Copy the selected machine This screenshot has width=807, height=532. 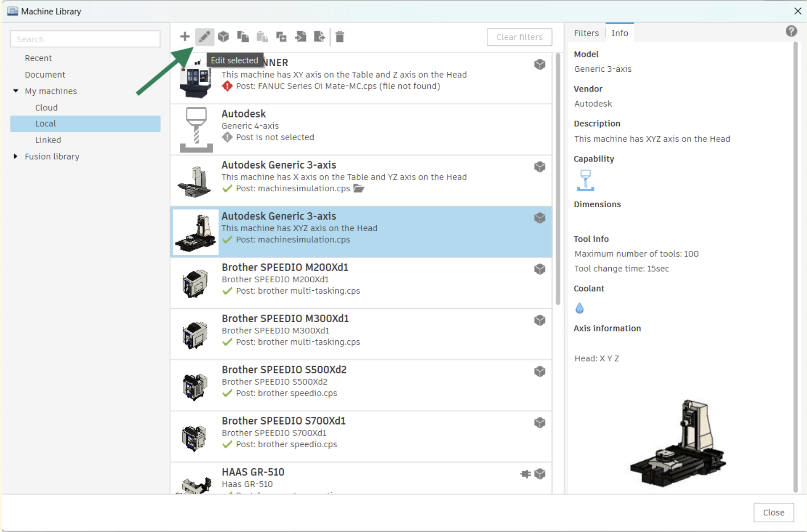point(243,37)
